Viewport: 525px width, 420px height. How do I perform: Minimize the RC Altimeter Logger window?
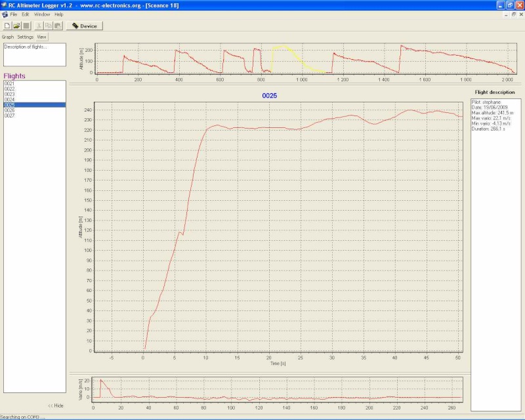(501, 5)
